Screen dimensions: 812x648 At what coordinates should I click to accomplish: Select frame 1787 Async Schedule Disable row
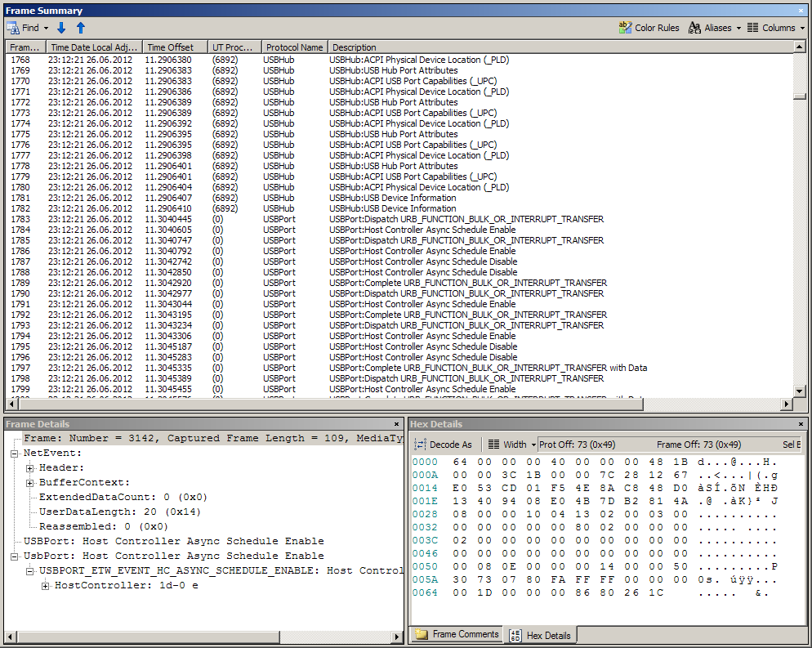(x=399, y=261)
